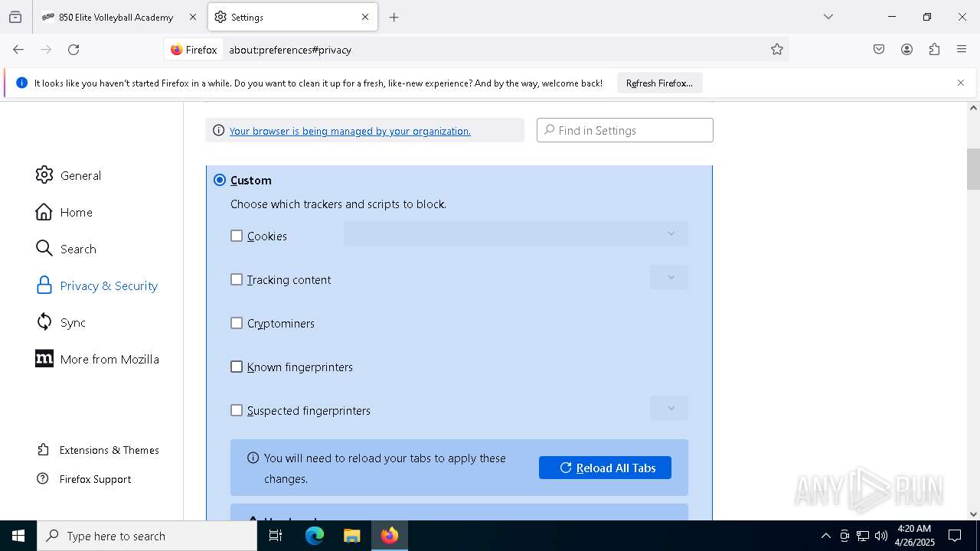Open the Privacy & Security category
This screenshot has height=551, width=980.
tap(96, 285)
